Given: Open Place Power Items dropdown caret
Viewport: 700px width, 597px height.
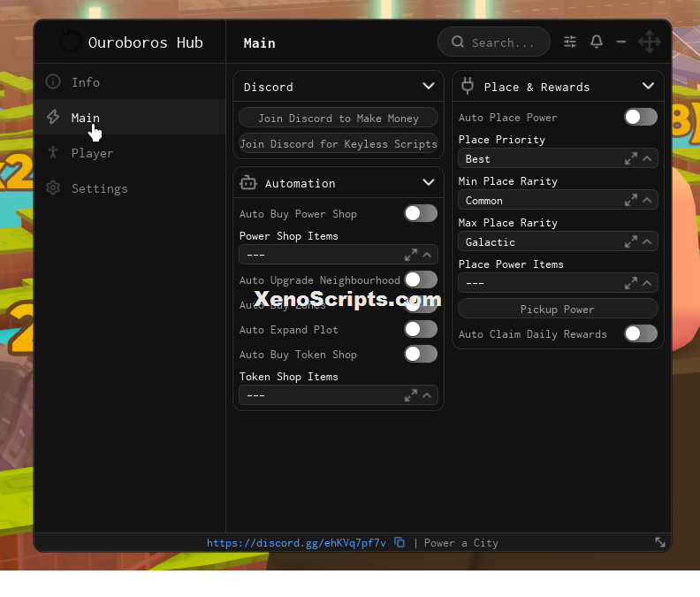Looking at the screenshot, I should (647, 283).
